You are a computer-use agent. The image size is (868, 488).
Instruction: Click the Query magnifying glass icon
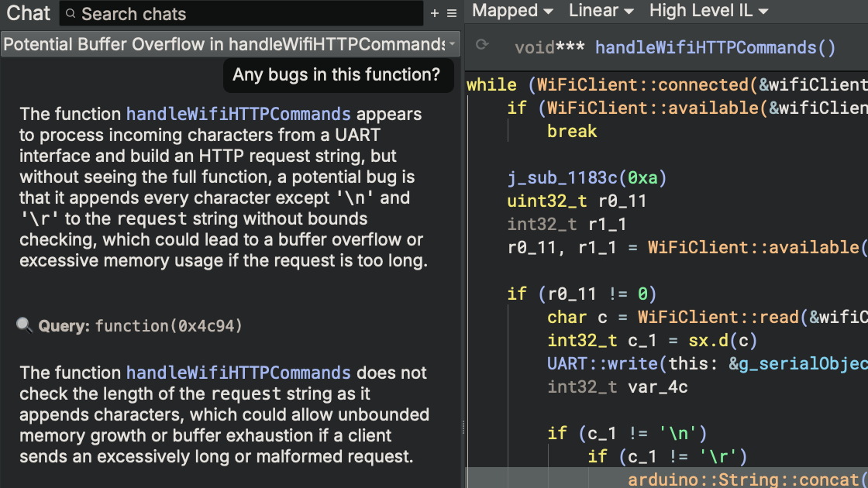[x=25, y=325]
